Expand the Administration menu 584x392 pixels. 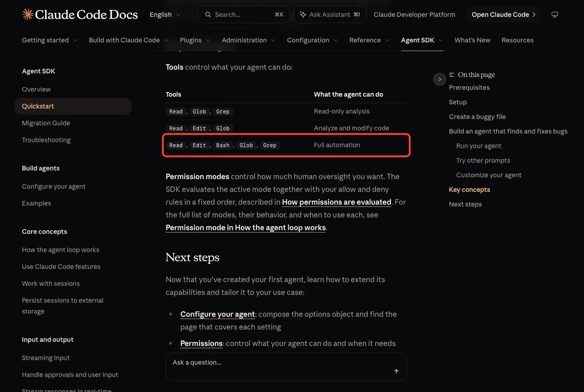[x=249, y=40]
